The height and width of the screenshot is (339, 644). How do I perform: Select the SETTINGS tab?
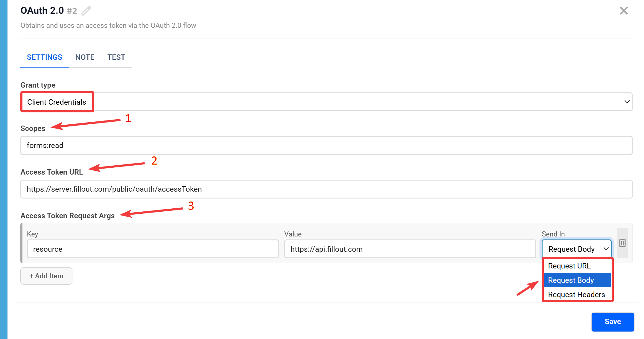45,57
